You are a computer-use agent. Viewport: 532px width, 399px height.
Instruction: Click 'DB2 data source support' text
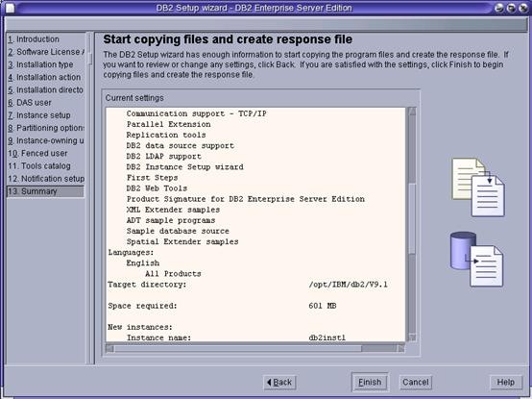coord(181,146)
